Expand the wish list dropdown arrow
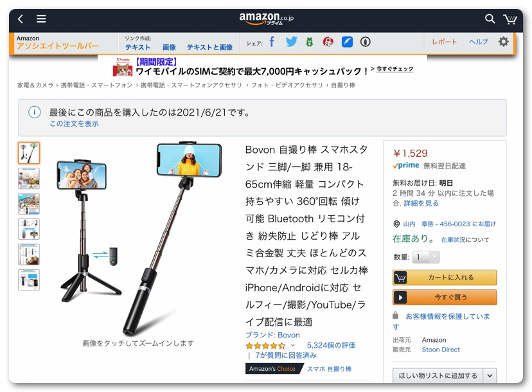This screenshot has height=392, width=532. (x=490, y=376)
